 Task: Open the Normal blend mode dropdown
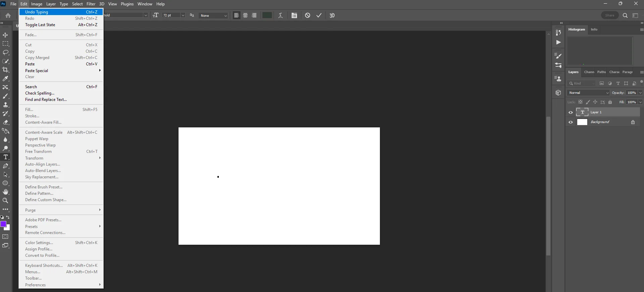(588, 93)
